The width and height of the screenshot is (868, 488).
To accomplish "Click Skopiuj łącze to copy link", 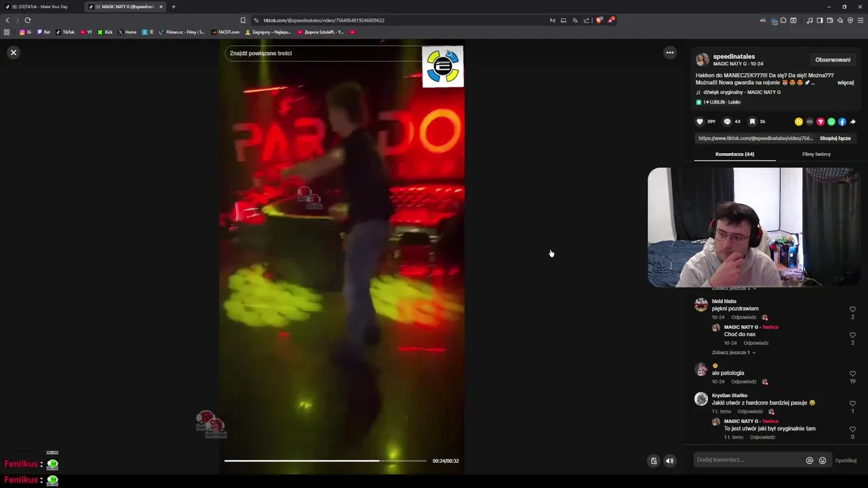I will click(835, 138).
